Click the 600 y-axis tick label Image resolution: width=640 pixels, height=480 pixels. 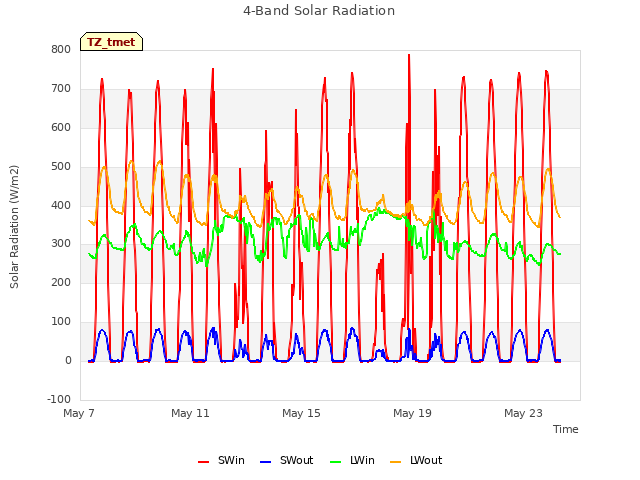coord(61,128)
